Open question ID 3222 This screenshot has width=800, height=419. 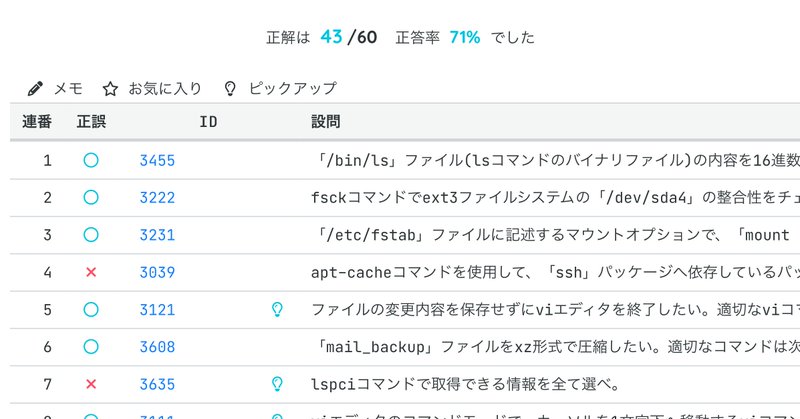[157, 198]
